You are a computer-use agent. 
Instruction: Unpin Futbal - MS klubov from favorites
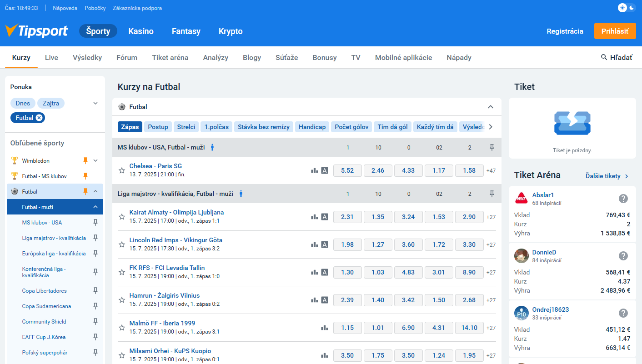coord(85,176)
